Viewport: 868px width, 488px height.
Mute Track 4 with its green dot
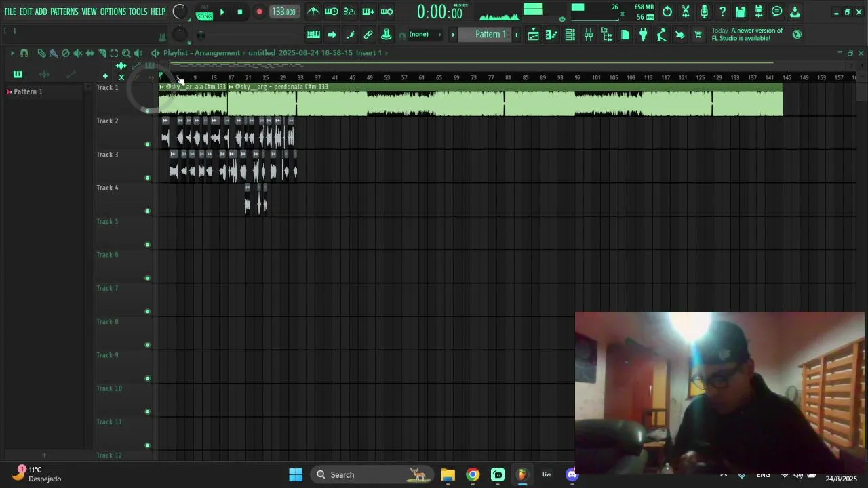point(147,211)
